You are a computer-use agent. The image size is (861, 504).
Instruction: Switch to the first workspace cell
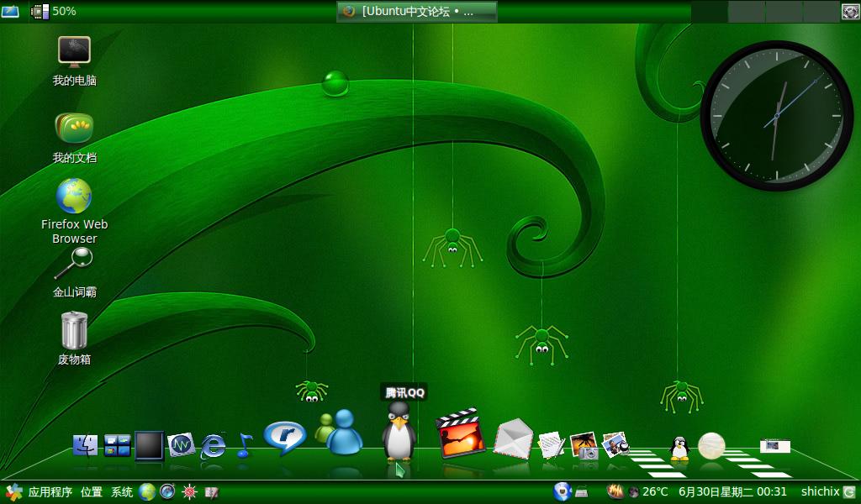tap(709, 12)
